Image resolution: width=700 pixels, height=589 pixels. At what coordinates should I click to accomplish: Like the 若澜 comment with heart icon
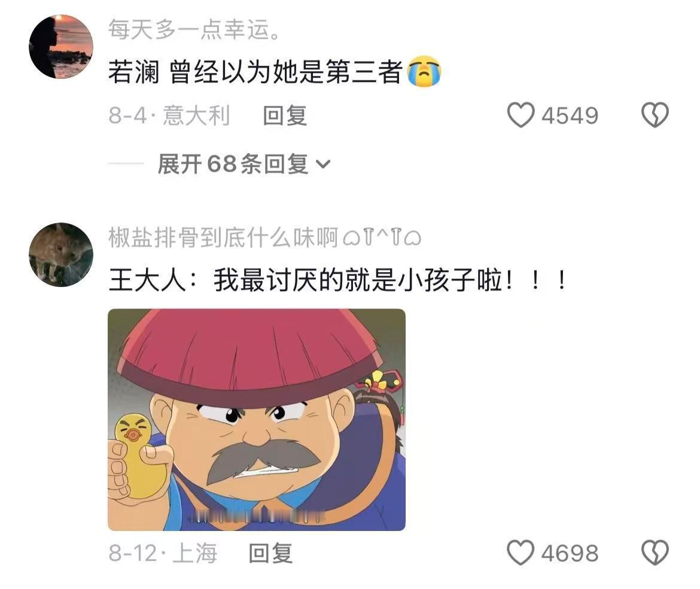[x=521, y=115]
